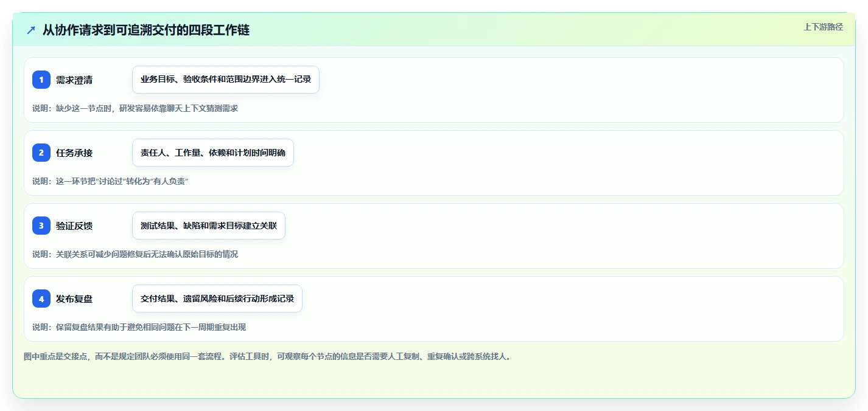The image size is (868, 411).
Task: Click the 交付结果、遗留风险和后续行动形成记录 chip
Action: (217, 299)
